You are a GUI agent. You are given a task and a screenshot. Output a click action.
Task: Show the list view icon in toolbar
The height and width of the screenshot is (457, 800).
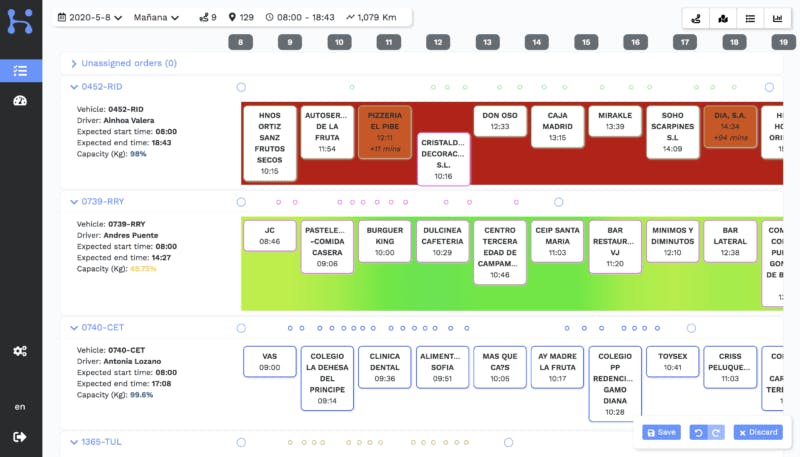(x=750, y=18)
